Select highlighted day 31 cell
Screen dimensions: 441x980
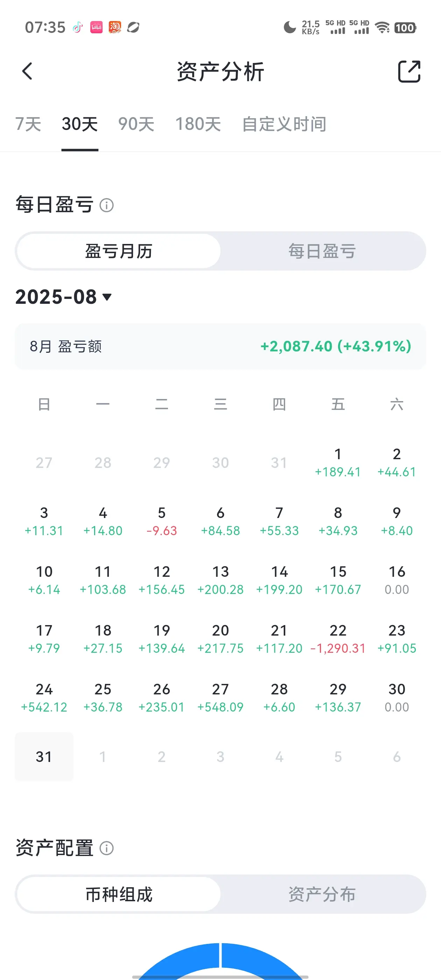point(44,757)
